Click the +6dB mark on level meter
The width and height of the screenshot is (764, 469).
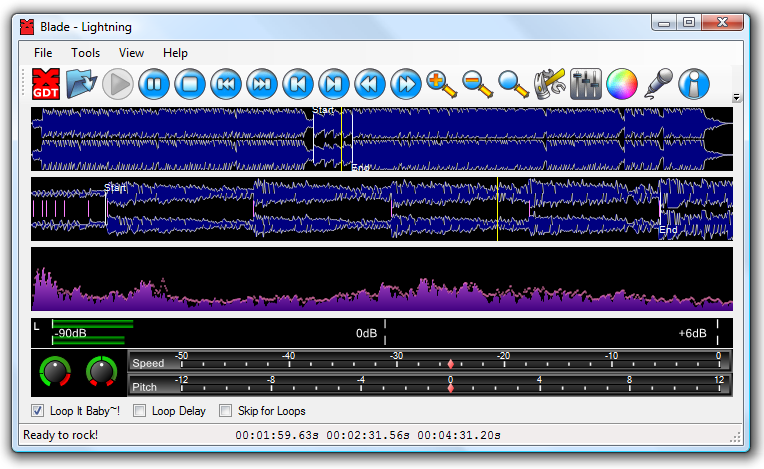[692, 333]
